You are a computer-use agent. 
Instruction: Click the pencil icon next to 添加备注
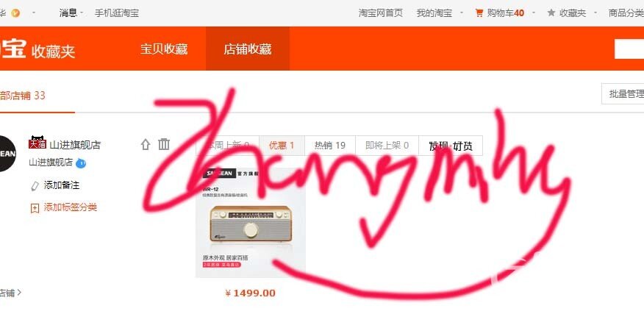(35, 186)
